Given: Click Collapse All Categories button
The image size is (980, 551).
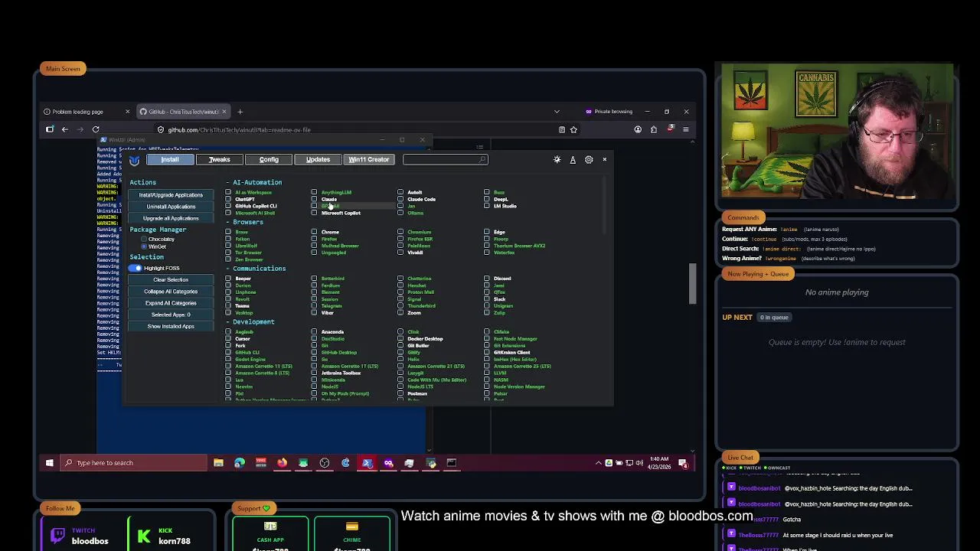Looking at the screenshot, I should [171, 292].
